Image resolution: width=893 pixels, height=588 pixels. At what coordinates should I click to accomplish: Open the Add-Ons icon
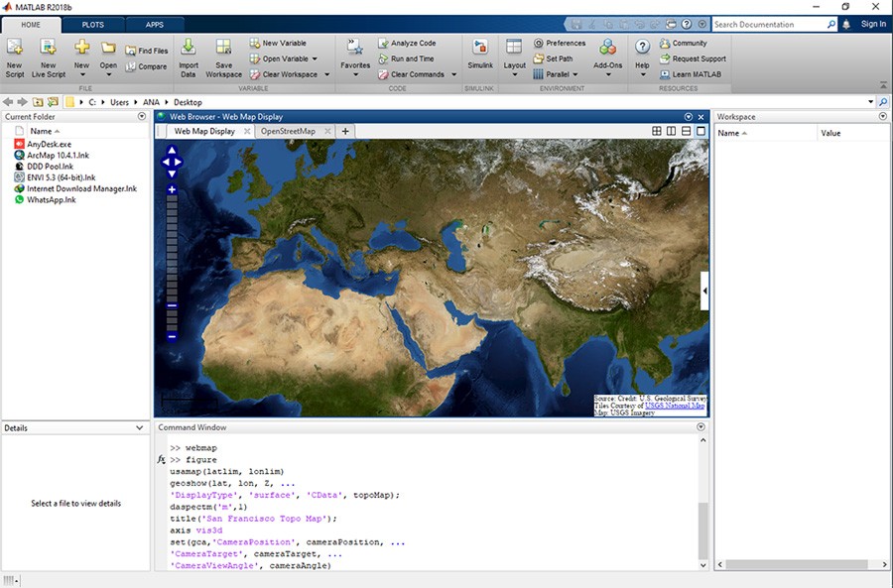607,49
